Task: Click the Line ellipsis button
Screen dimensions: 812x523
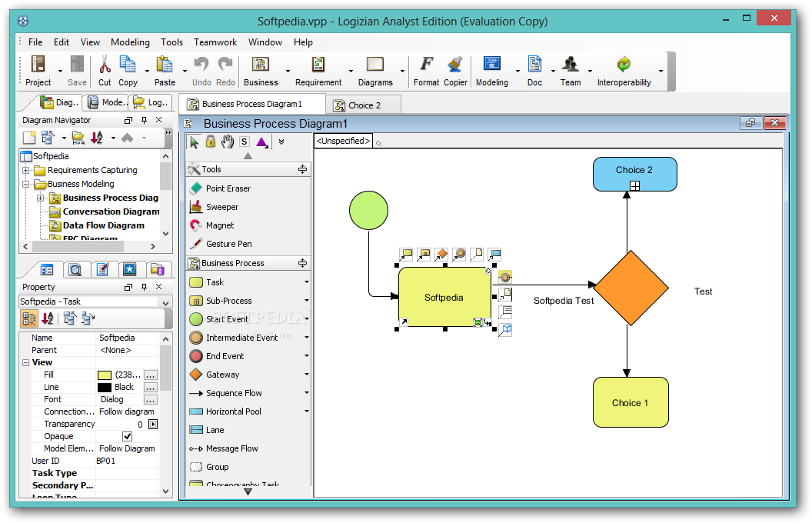Action: [x=150, y=388]
